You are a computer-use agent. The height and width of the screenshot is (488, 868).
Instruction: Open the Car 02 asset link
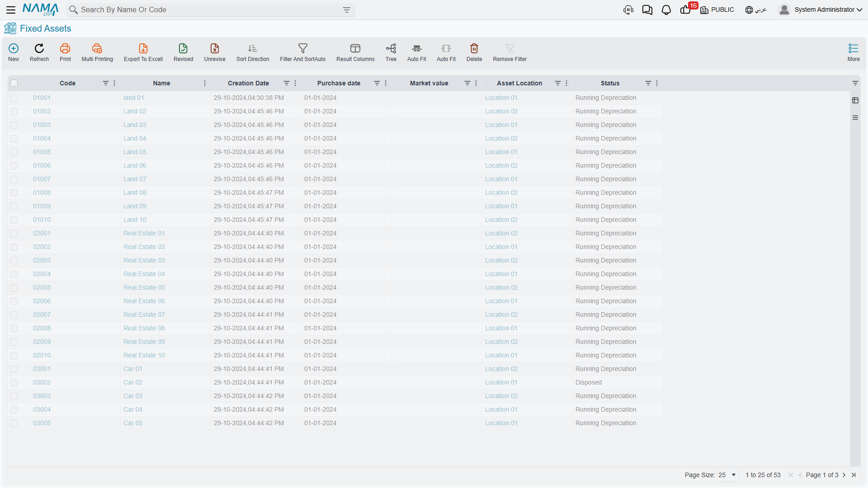(133, 382)
